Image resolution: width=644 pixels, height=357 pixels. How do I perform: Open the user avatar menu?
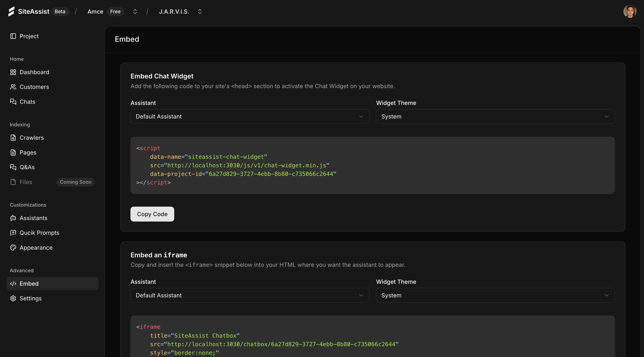tap(630, 12)
